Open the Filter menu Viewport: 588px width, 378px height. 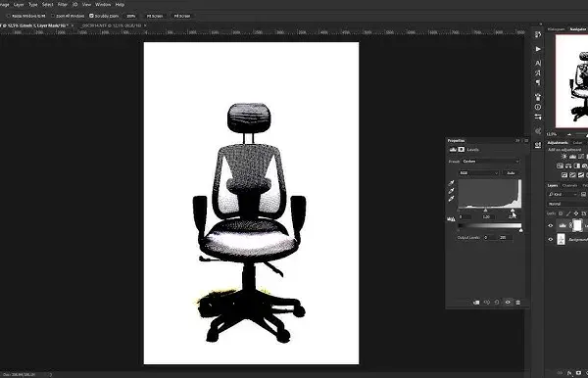click(x=63, y=5)
